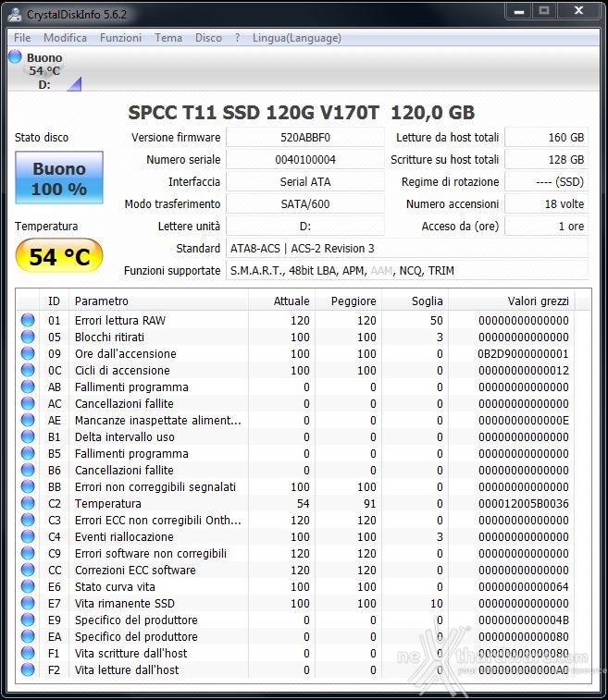Click the Valori grezzi column header
This screenshot has width=608, height=700.
tap(512, 301)
